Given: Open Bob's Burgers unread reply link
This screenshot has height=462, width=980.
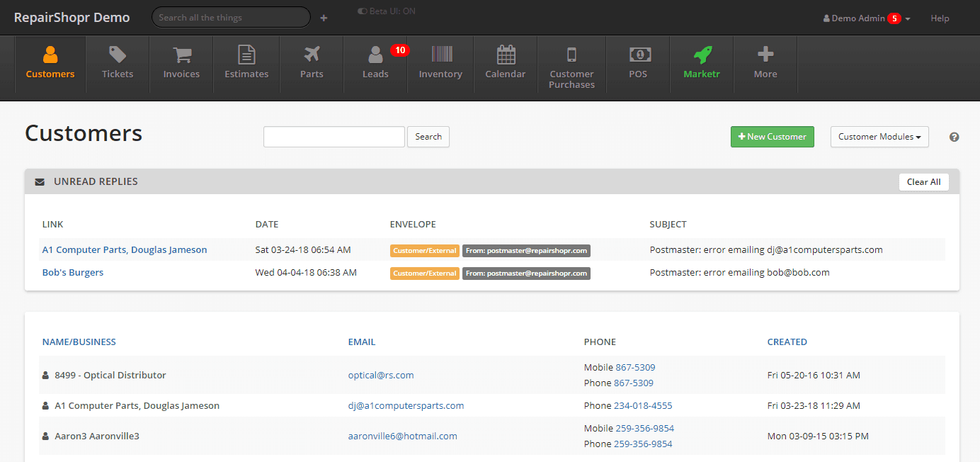Looking at the screenshot, I should click(x=73, y=273).
